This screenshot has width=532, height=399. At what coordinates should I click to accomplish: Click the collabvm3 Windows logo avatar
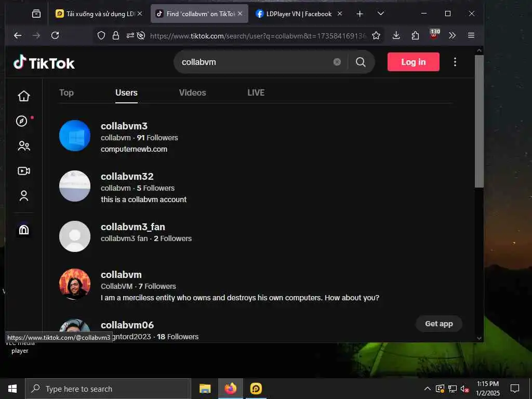tap(75, 136)
